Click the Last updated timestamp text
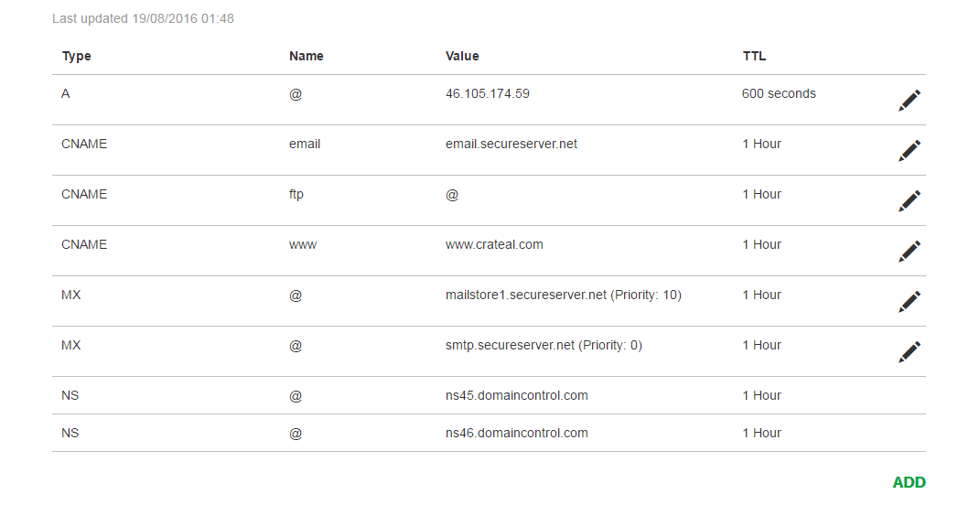980x505 pixels. coord(143,18)
